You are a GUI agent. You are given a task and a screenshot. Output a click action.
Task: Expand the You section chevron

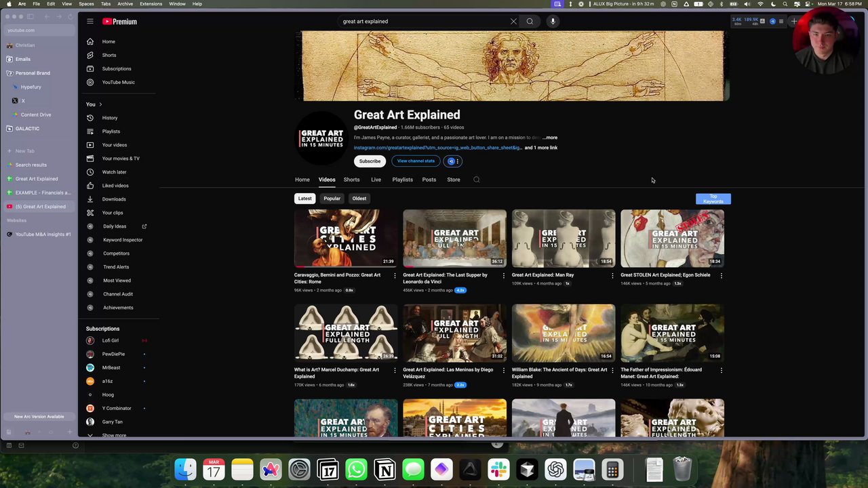[x=100, y=104]
